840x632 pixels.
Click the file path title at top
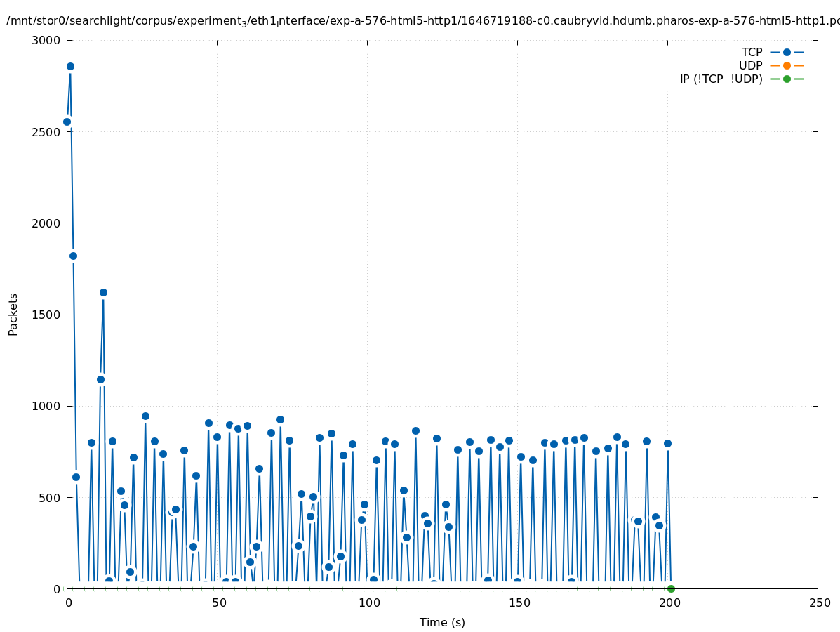click(421, 21)
